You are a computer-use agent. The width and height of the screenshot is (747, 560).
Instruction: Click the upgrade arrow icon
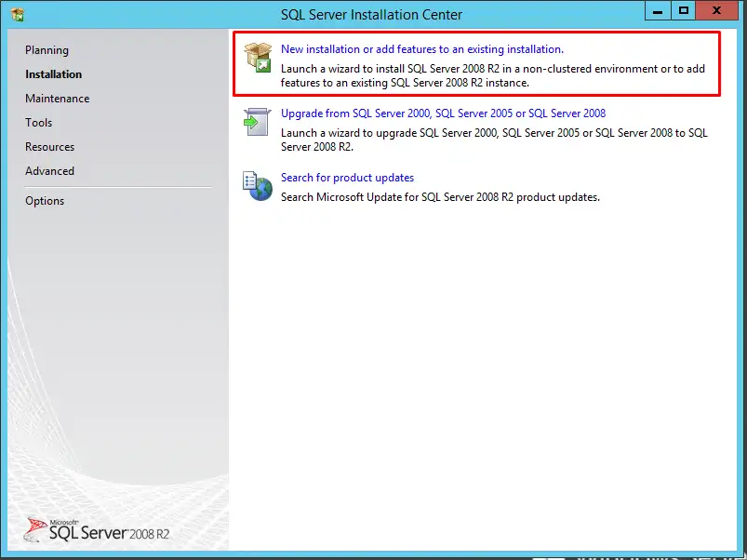click(x=258, y=122)
